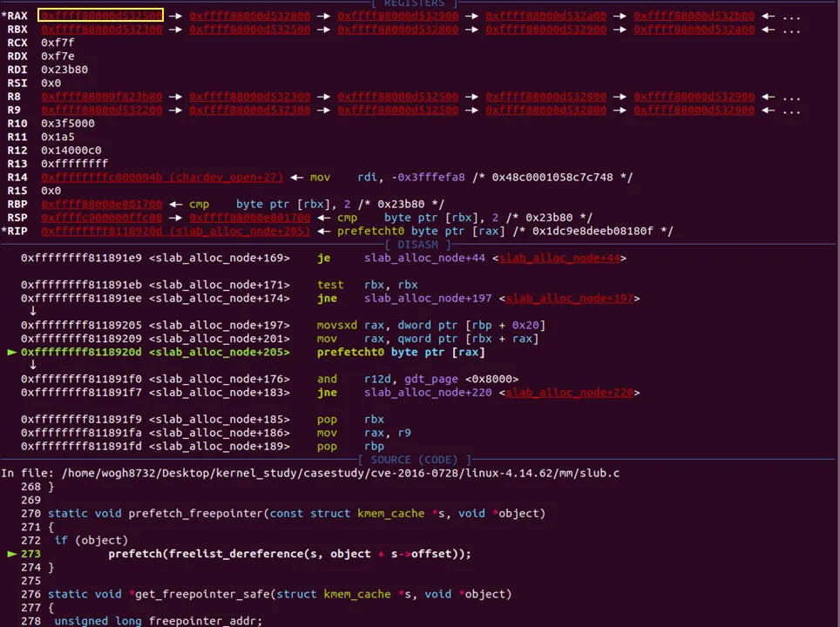The height and width of the screenshot is (627, 840).
Task: Click the chardev_open+27 address in R14 row
Action: click(162, 177)
